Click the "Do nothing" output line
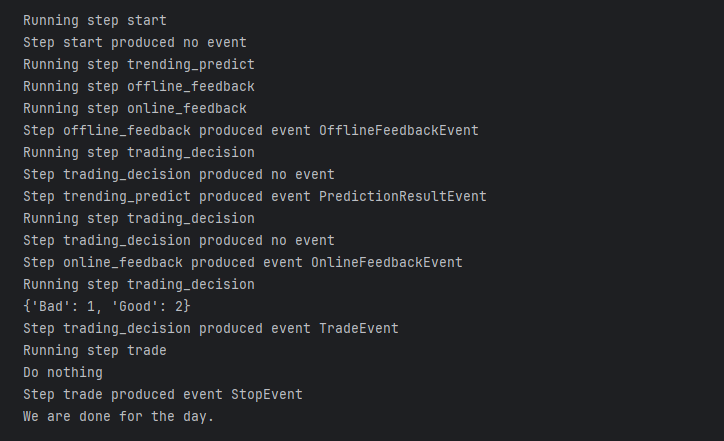Screen dimensions: 724x441 (x=63, y=372)
